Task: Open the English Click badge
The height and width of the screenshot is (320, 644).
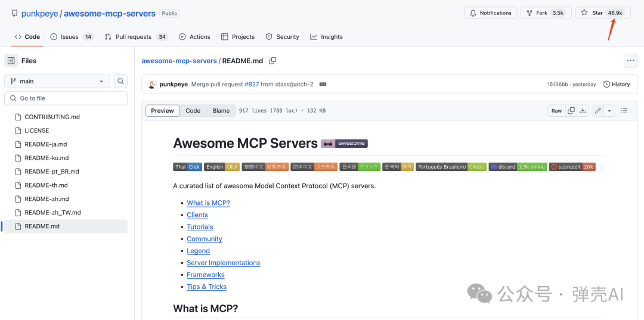Action: pos(222,167)
